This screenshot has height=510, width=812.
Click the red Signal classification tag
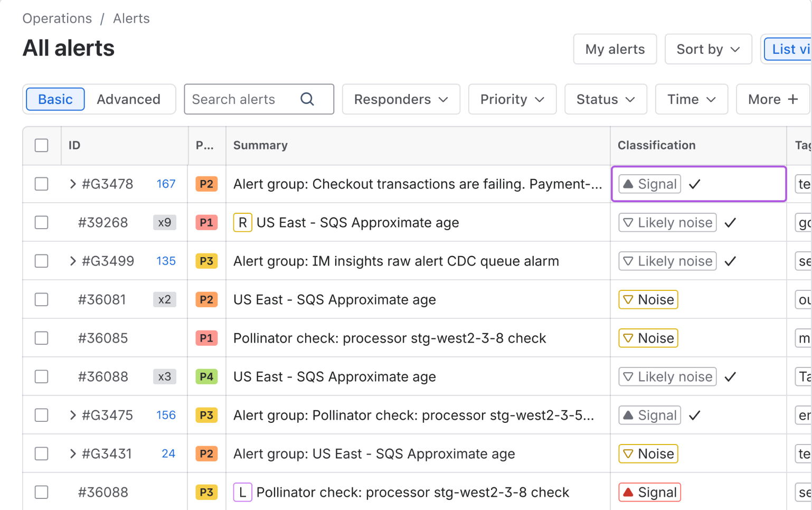pos(649,493)
